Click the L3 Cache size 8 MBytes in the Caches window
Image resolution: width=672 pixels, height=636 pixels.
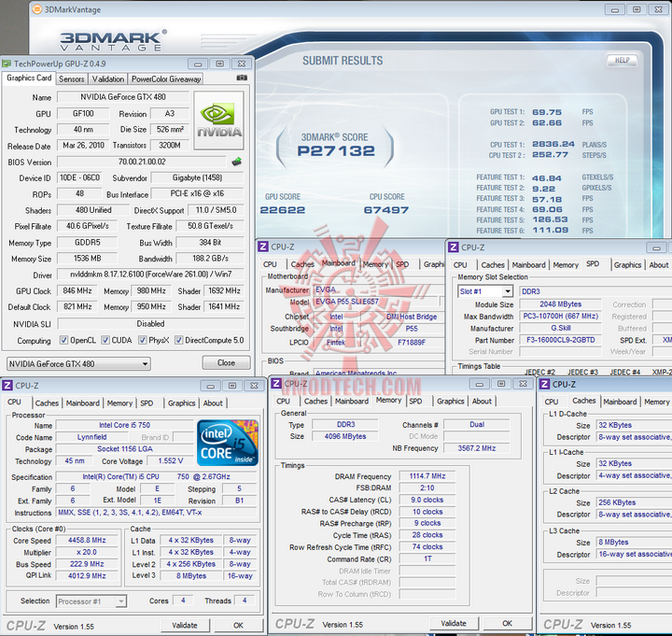(x=634, y=542)
